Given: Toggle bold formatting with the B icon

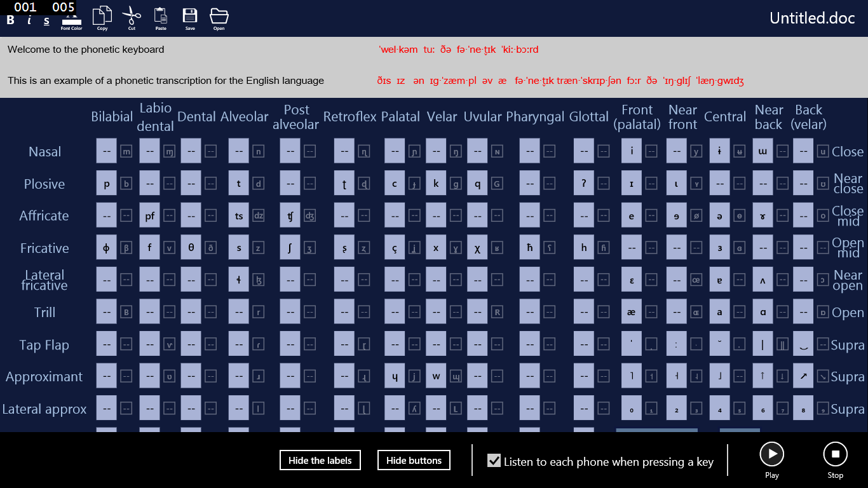Looking at the screenshot, I should pos(10,20).
